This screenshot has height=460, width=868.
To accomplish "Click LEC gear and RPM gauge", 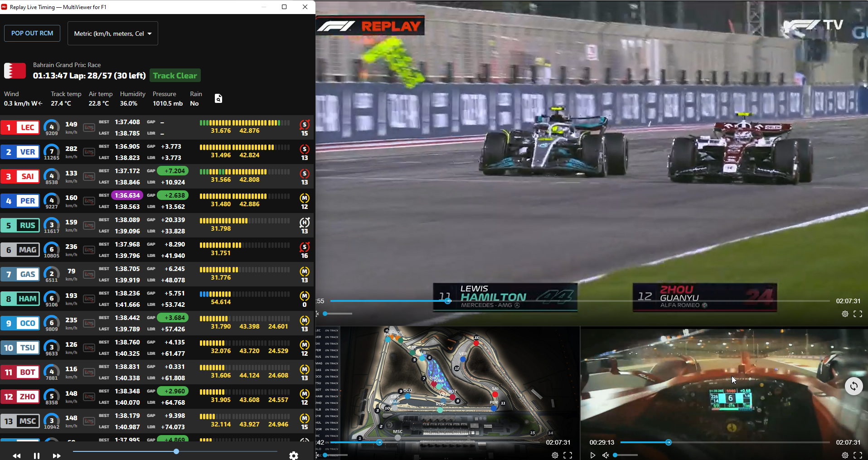I will pyautogui.click(x=52, y=128).
